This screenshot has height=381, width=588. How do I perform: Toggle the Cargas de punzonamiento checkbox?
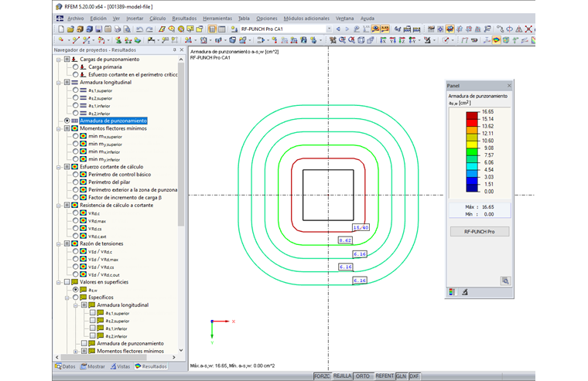[67, 60]
